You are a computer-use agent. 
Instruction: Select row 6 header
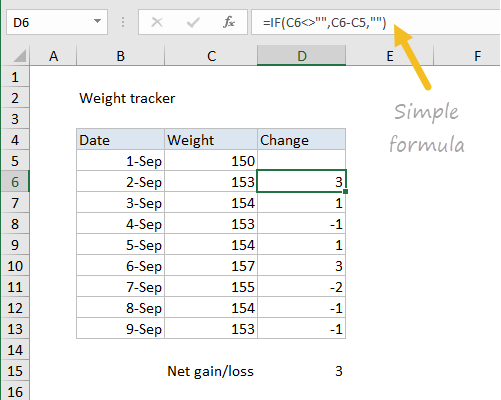tap(15, 182)
